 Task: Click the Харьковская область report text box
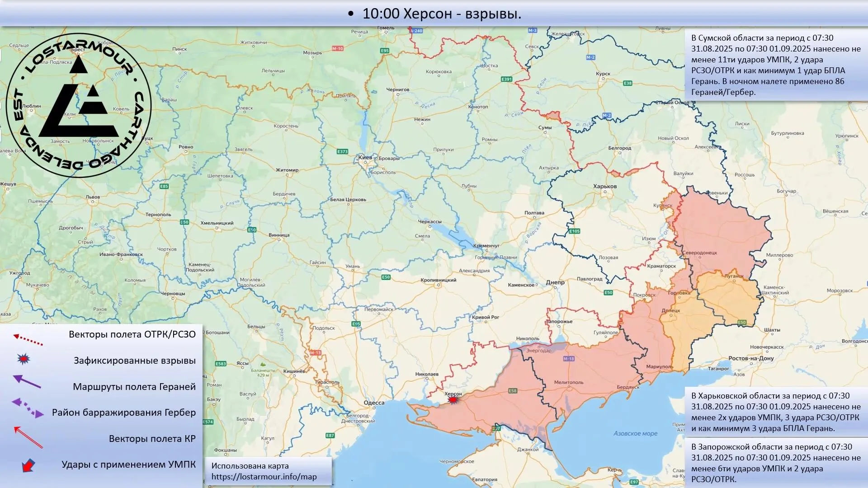coord(776,412)
